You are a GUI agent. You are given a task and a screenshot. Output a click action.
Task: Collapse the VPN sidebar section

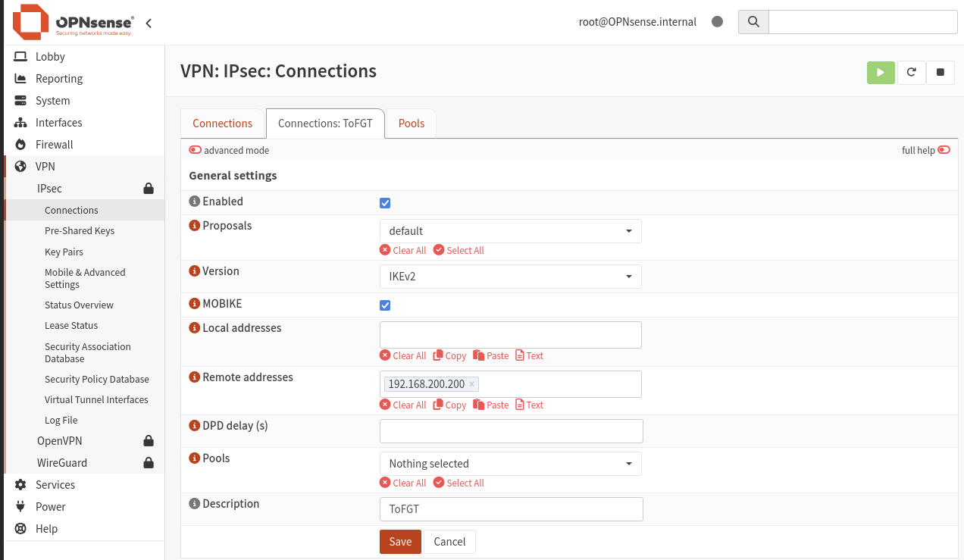click(83, 167)
